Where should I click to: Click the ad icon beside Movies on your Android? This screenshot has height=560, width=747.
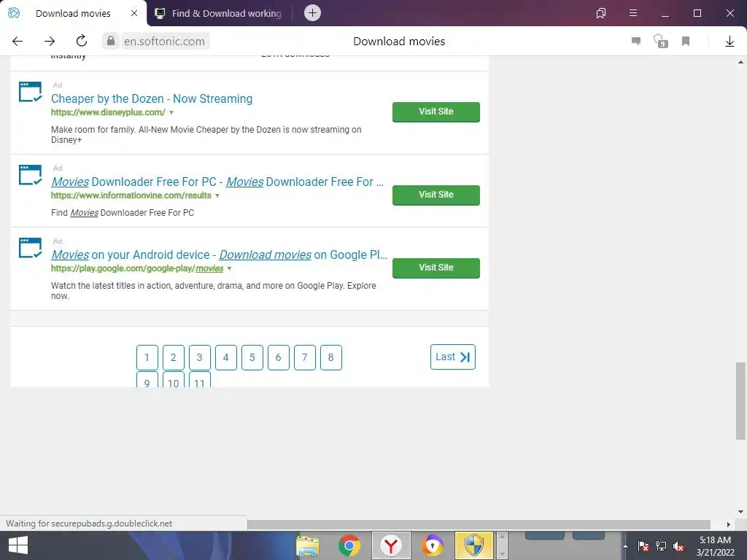(x=31, y=248)
